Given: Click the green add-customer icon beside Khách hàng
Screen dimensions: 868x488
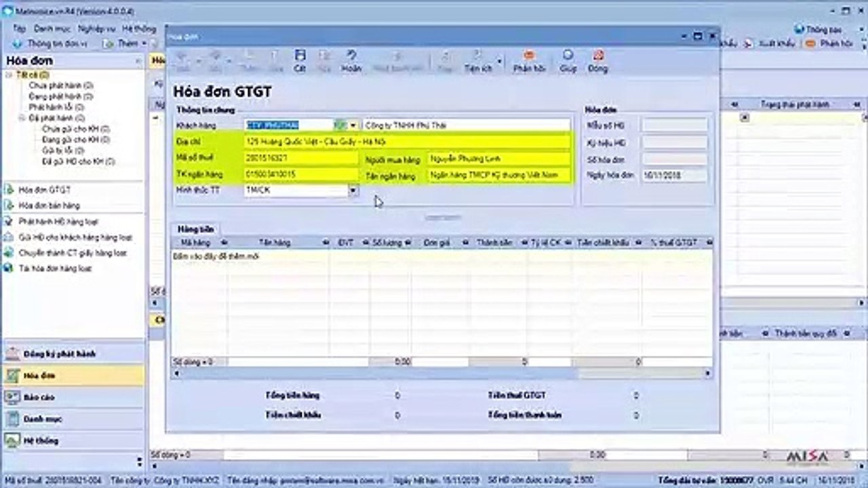Looking at the screenshot, I should pos(340,125).
